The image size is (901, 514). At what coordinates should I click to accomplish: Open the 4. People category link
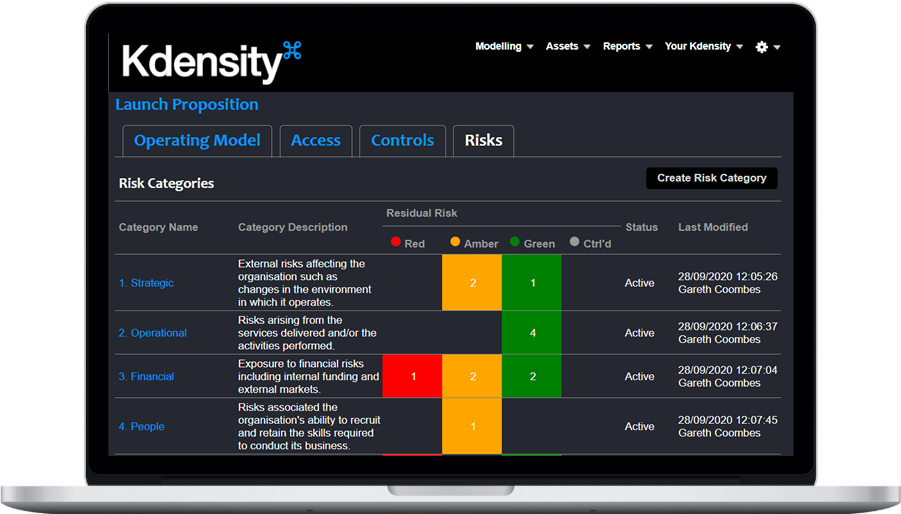point(141,427)
